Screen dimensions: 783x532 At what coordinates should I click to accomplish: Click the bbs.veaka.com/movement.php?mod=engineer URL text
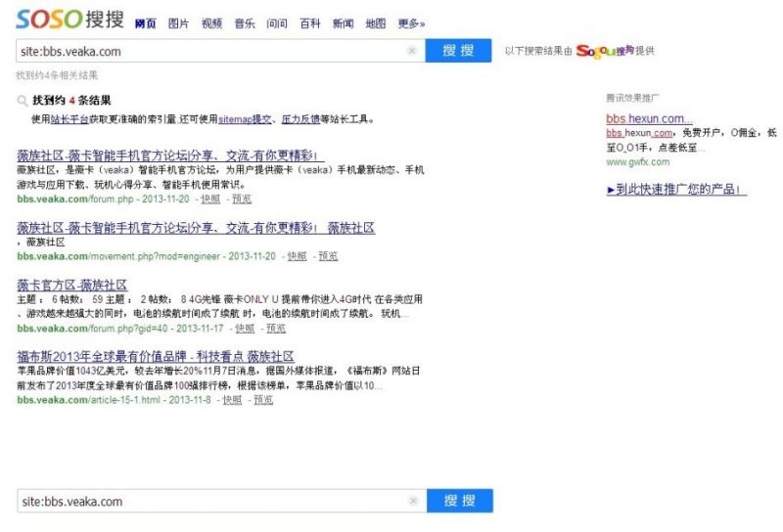(118, 256)
